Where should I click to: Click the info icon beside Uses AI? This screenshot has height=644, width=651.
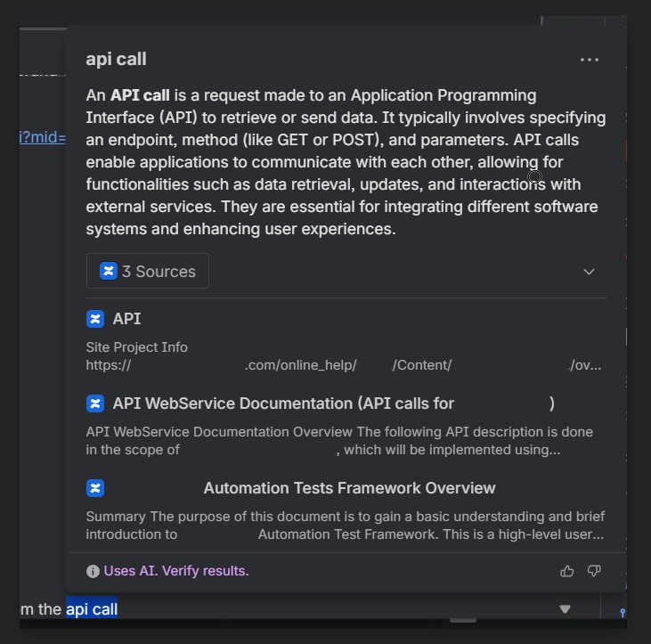click(x=93, y=571)
